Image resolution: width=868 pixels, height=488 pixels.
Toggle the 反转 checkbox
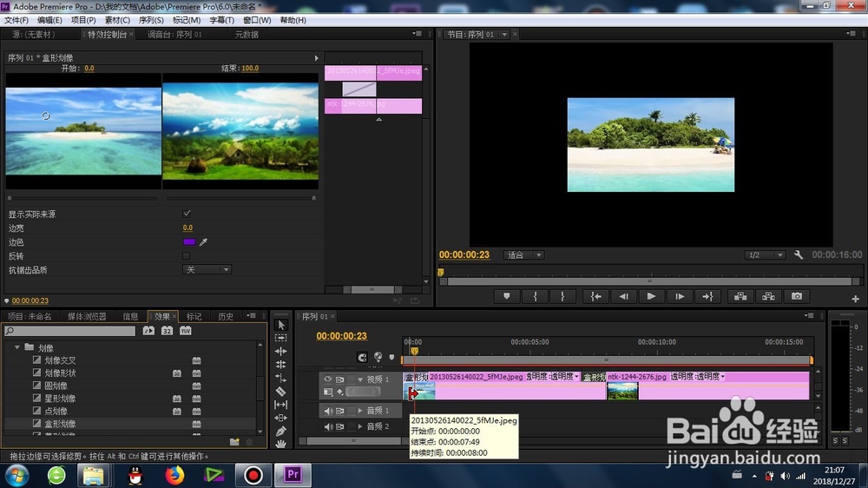pyautogui.click(x=187, y=256)
